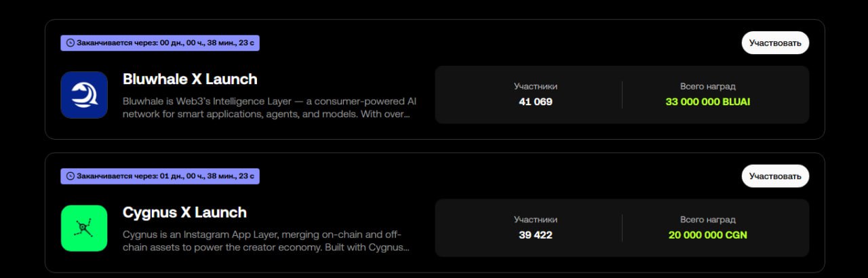Click the clock icon in Bluwhale's countdown badge

[70, 43]
